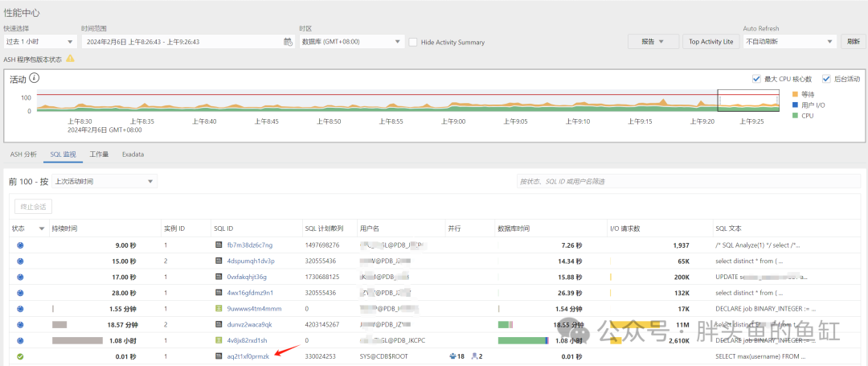Screen dimensions: 868x366
Task: Select the SQL monitoring tab
Action: (x=63, y=154)
